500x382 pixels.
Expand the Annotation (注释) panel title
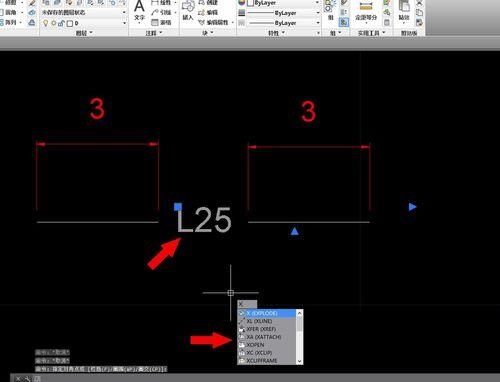coord(154,33)
